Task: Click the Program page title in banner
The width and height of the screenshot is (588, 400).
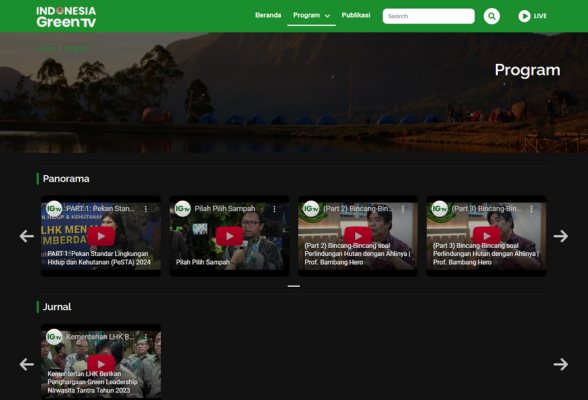Action: pyautogui.click(x=527, y=70)
